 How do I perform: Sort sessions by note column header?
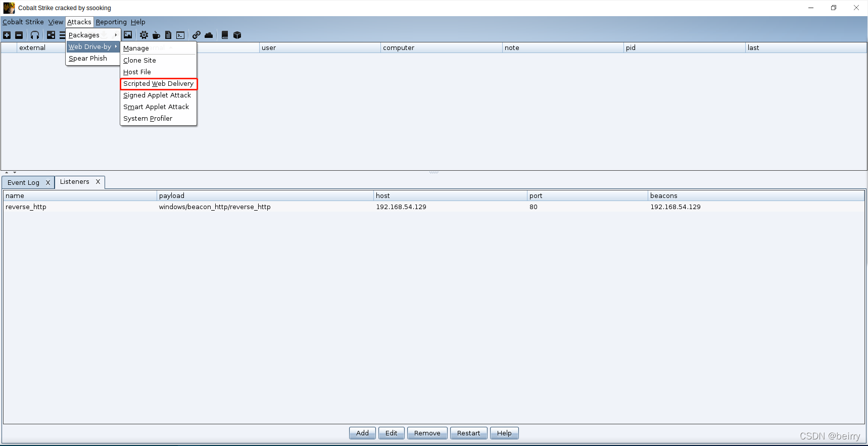563,47
